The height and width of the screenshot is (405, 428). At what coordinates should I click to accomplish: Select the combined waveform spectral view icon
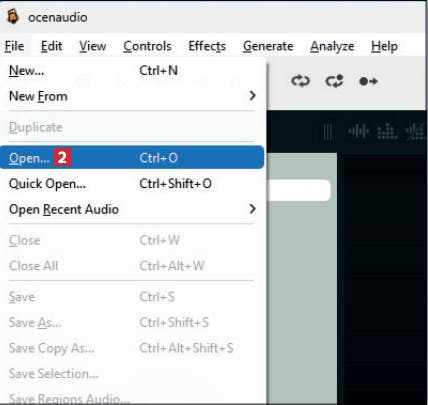pos(416,131)
